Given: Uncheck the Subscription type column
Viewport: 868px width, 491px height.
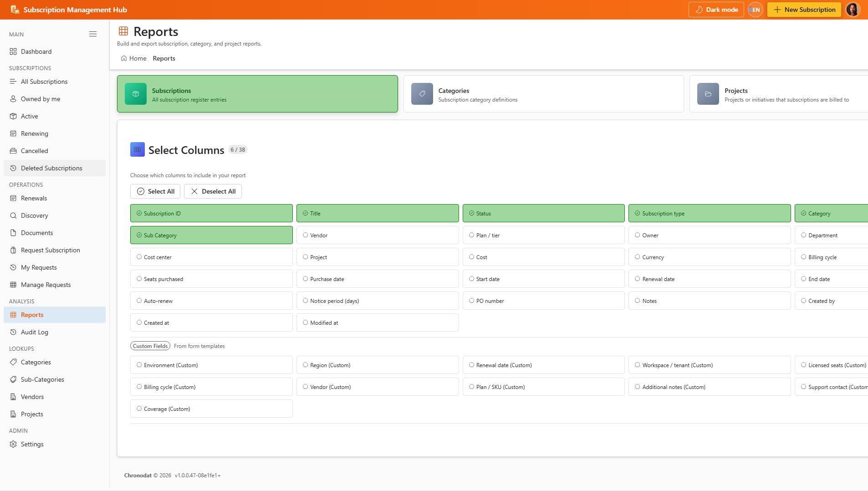Looking at the screenshot, I should coord(710,213).
